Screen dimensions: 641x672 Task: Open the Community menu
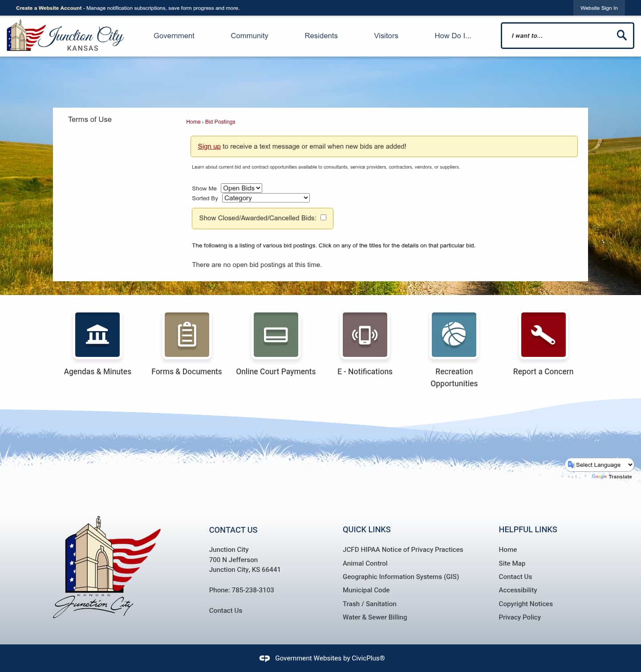[x=249, y=36]
